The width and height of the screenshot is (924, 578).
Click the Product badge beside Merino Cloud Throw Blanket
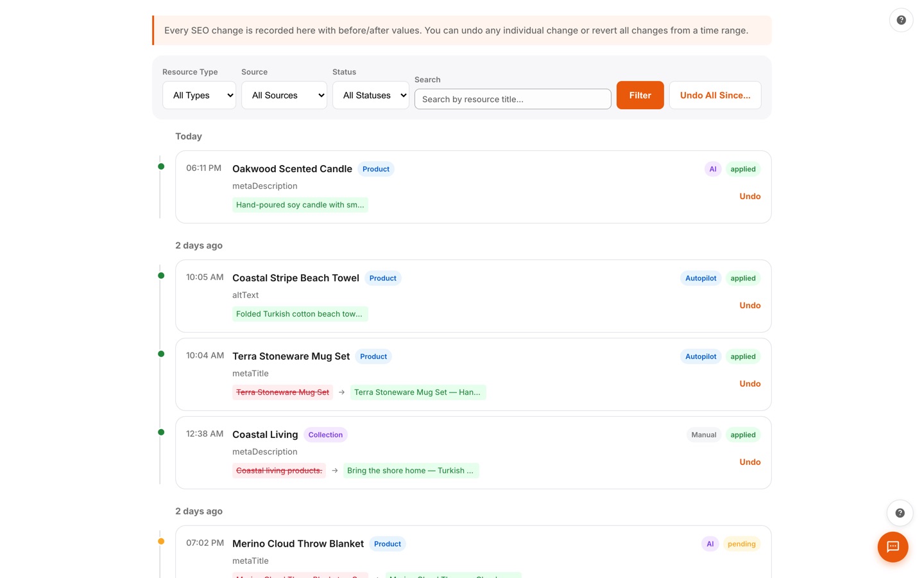[388, 545]
